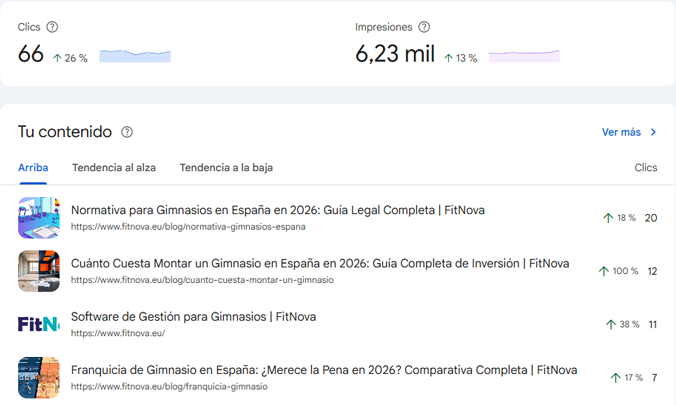Image resolution: width=676 pixels, height=406 pixels.
Task: Click the normativa-gimnasios-espana URL
Action: point(188,227)
